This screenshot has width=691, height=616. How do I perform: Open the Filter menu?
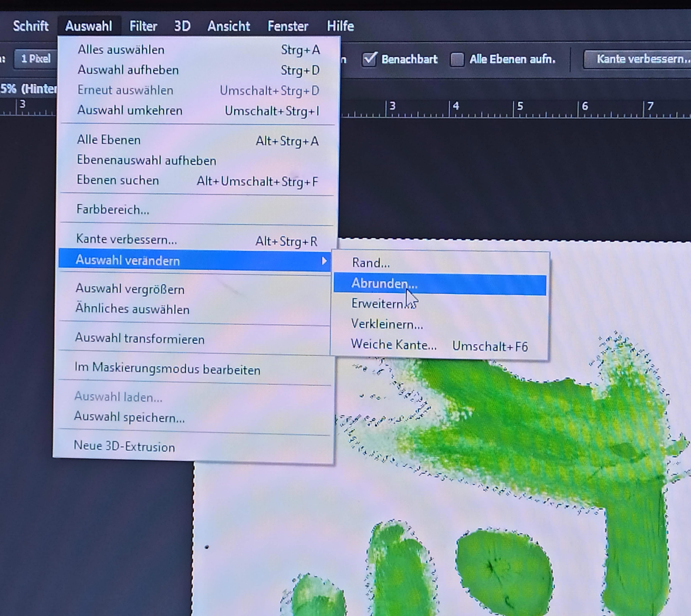pos(143,26)
